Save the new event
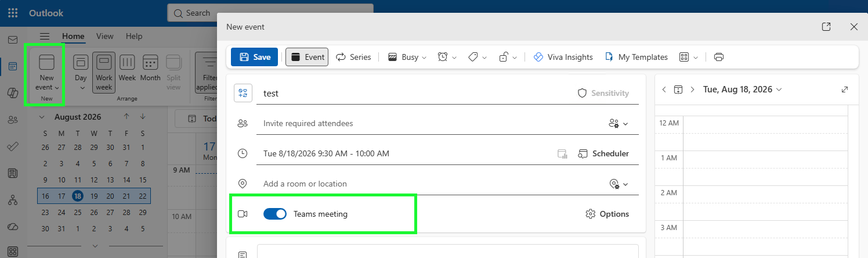The height and width of the screenshot is (258, 868). pyautogui.click(x=255, y=57)
